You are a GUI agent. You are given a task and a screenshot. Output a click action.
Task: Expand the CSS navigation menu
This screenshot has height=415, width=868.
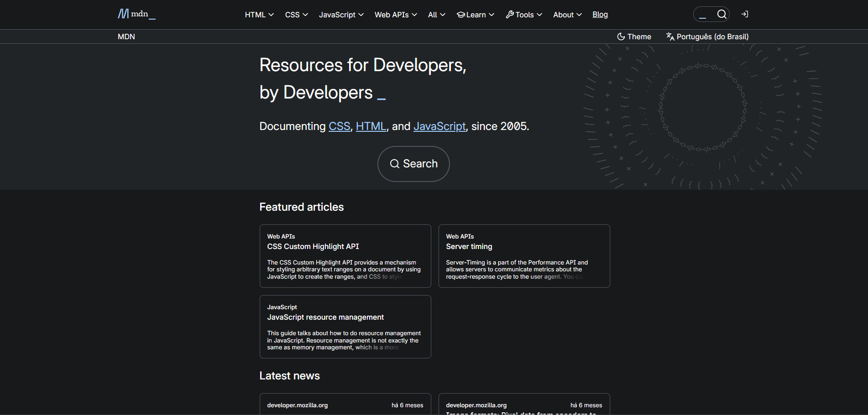(297, 15)
